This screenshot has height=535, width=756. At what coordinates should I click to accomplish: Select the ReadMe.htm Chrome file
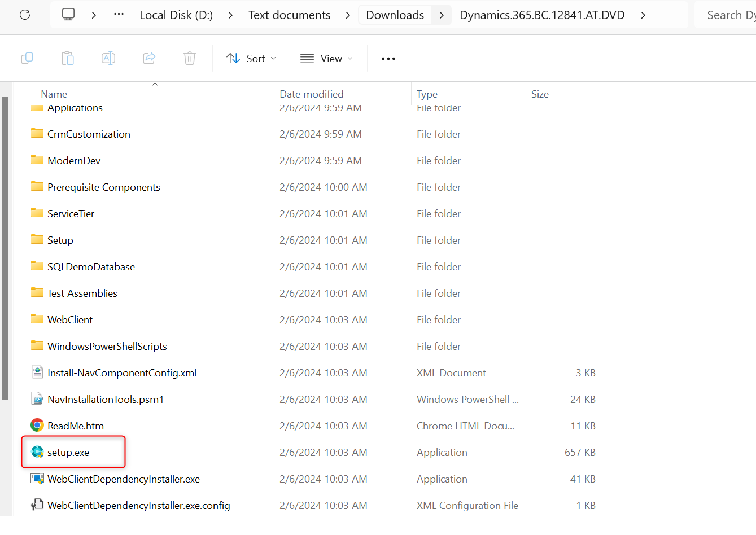[x=75, y=426]
